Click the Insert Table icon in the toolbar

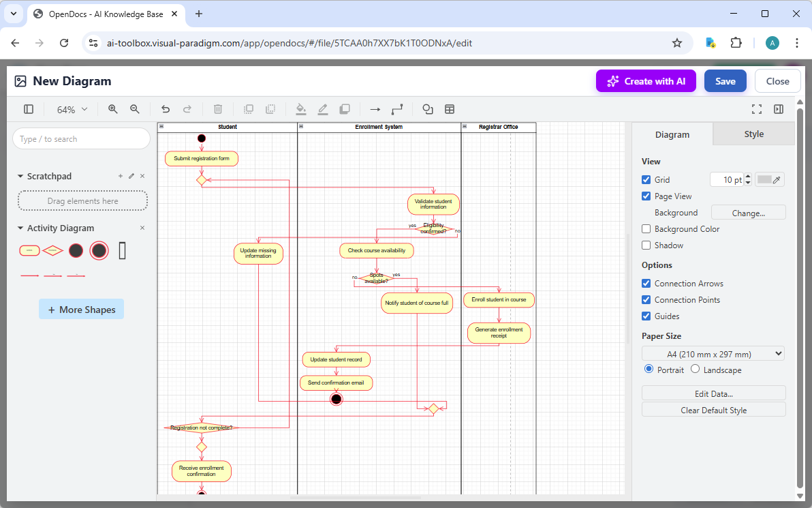pos(450,109)
